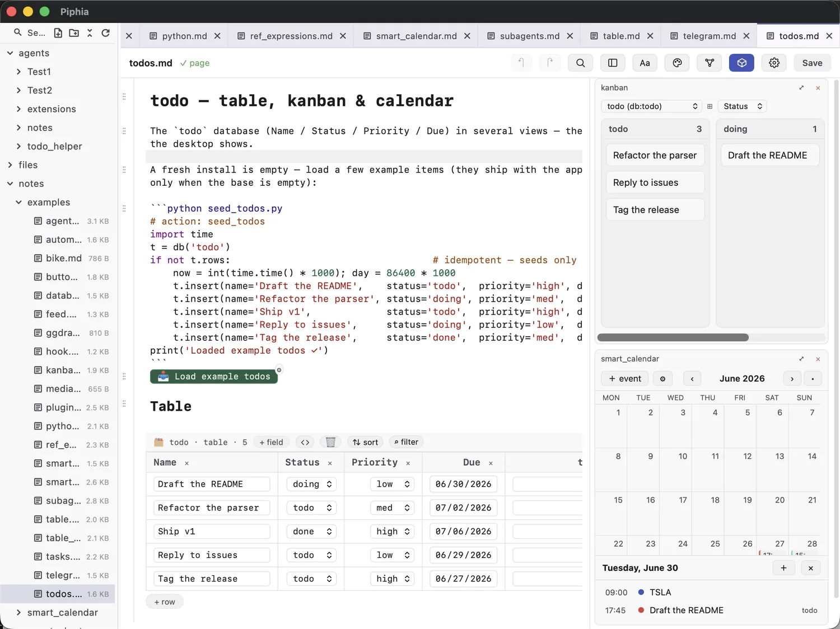Viewport: 840px width, 629px height.
Task: Toggle the sidebar panel layout icon
Action: pos(613,63)
